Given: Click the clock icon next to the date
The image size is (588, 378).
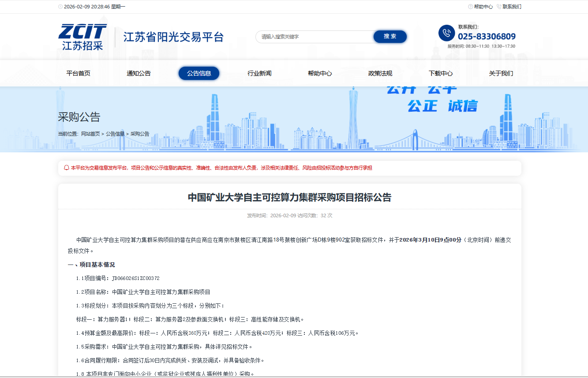Looking at the screenshot, I should click(60, 7).
